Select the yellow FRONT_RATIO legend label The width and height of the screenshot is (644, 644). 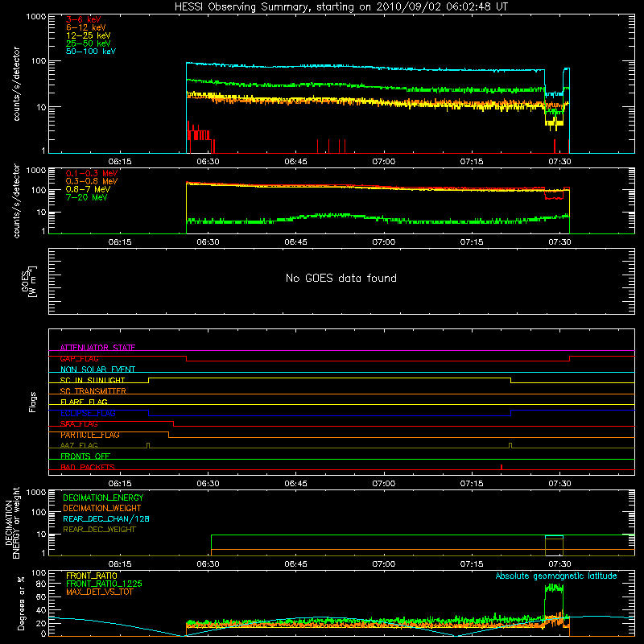pos(92,576)
